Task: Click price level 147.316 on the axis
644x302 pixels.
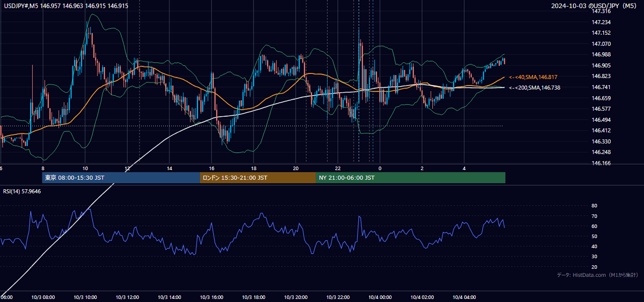Action: point(601,12)
